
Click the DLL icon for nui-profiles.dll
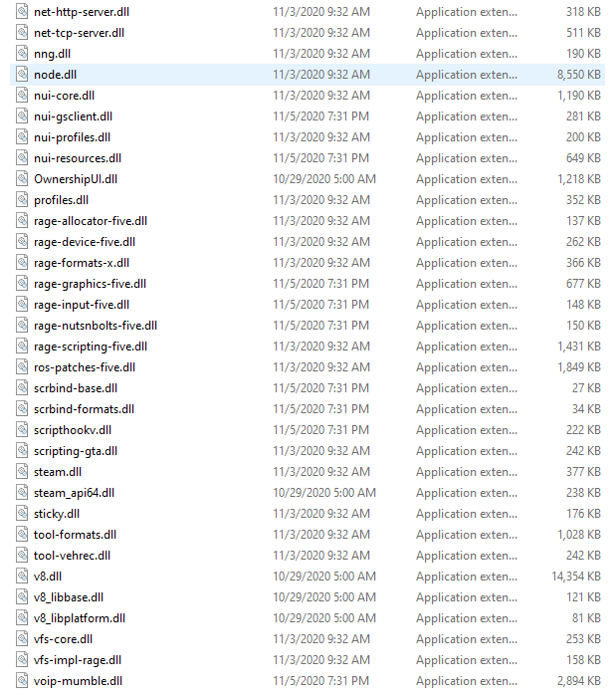pyautogui.click(x=22, y=137)
